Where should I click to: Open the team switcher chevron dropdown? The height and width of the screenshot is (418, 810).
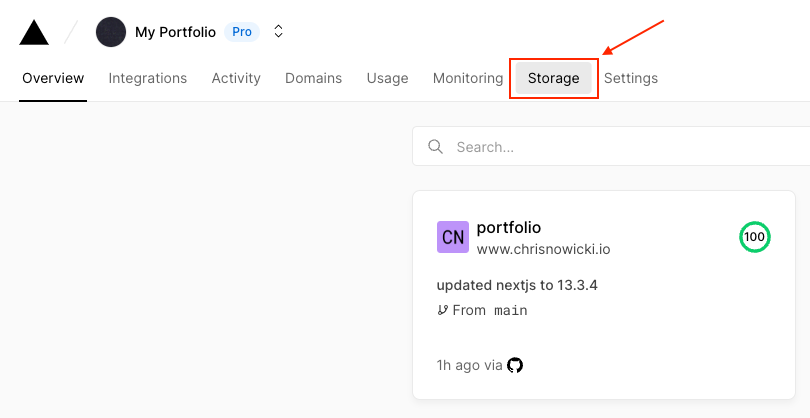coord(279,32)
